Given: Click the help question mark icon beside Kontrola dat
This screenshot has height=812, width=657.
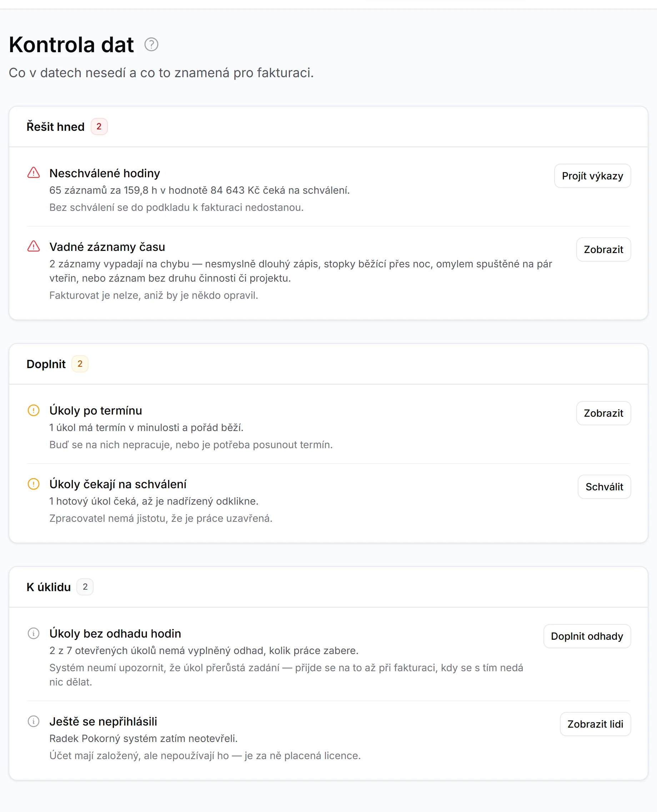Looking at the screenshot, I should tap(151, 45).
